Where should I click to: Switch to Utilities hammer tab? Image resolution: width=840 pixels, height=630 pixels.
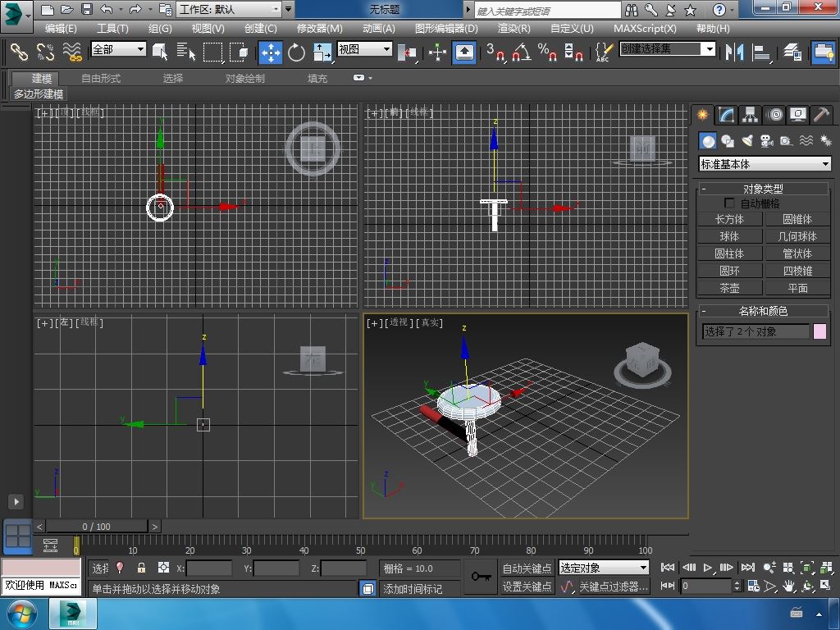point(821,114)
